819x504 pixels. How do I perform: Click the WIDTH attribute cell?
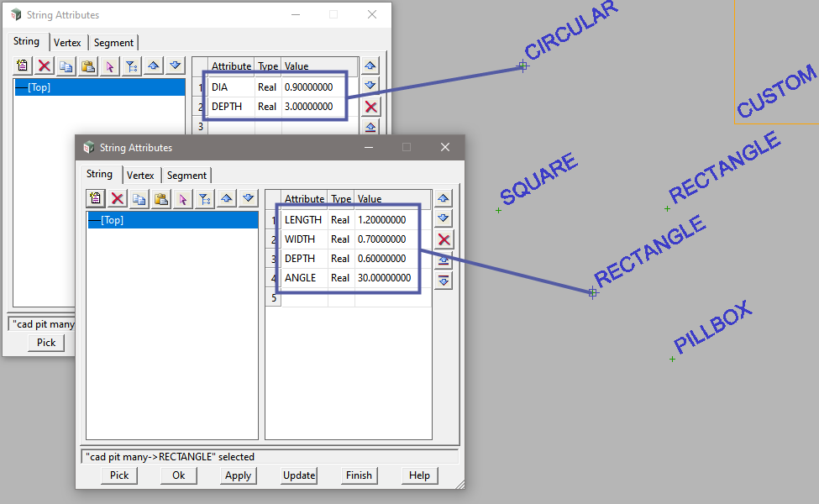point(305,239)
